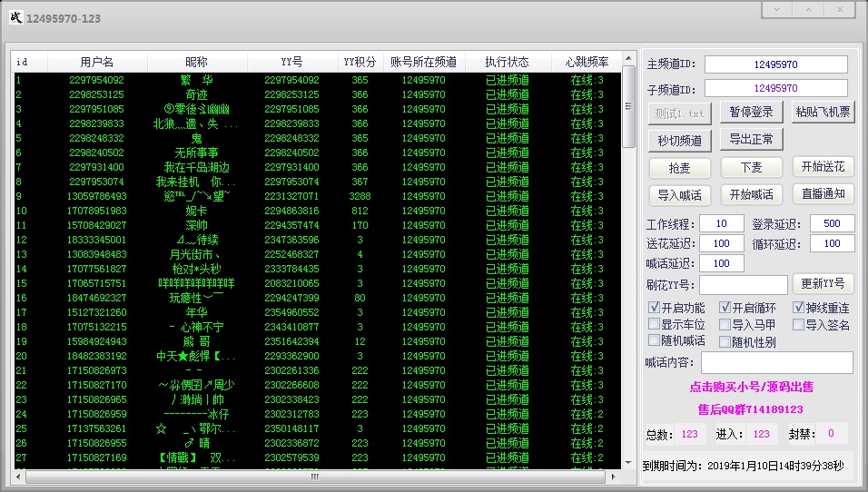
Task: Select row with username 13059786493
Action: [x=317, y=196]
